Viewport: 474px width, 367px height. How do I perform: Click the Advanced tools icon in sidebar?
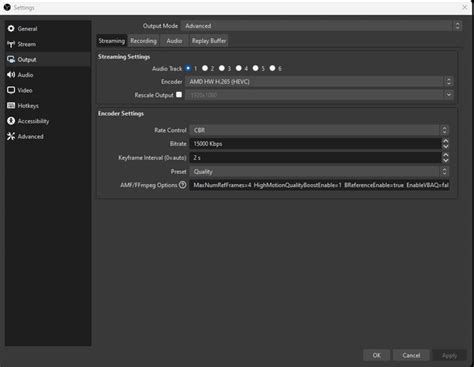click(x=11, y=136)
